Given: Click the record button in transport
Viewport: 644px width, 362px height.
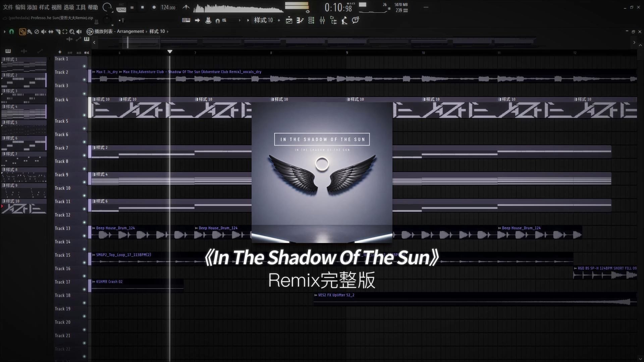Looking at the screenshot, I should click(154, 7).
